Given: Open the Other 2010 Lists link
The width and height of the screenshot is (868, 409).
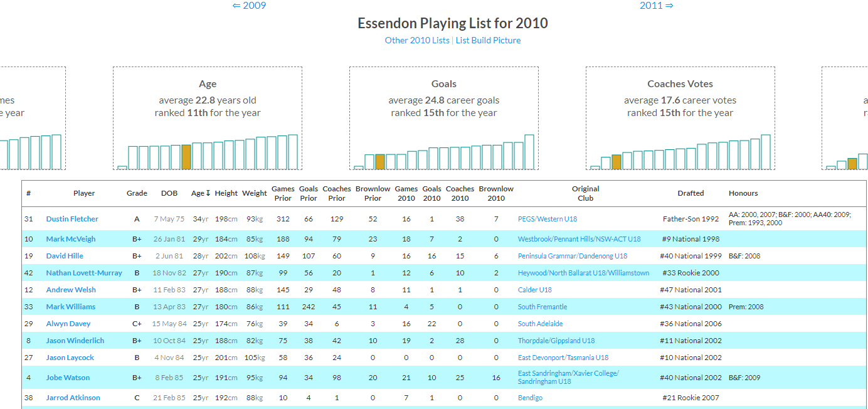Looking at the screenshot, I should tap(417, 40).
